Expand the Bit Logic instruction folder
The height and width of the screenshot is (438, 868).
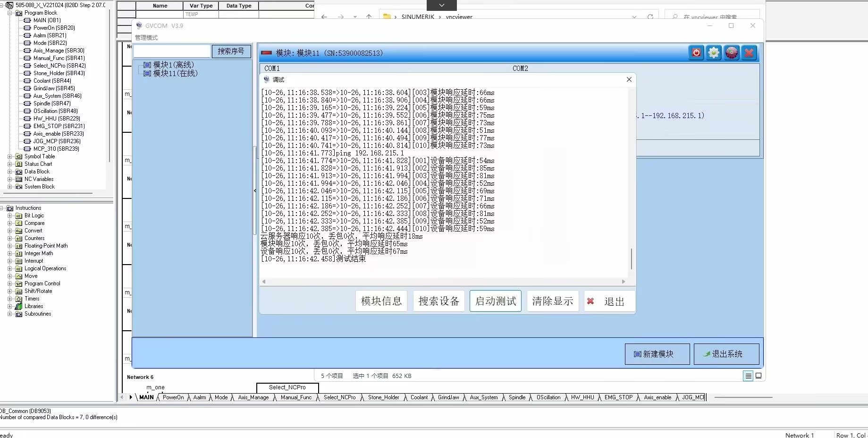pos(10,215)
